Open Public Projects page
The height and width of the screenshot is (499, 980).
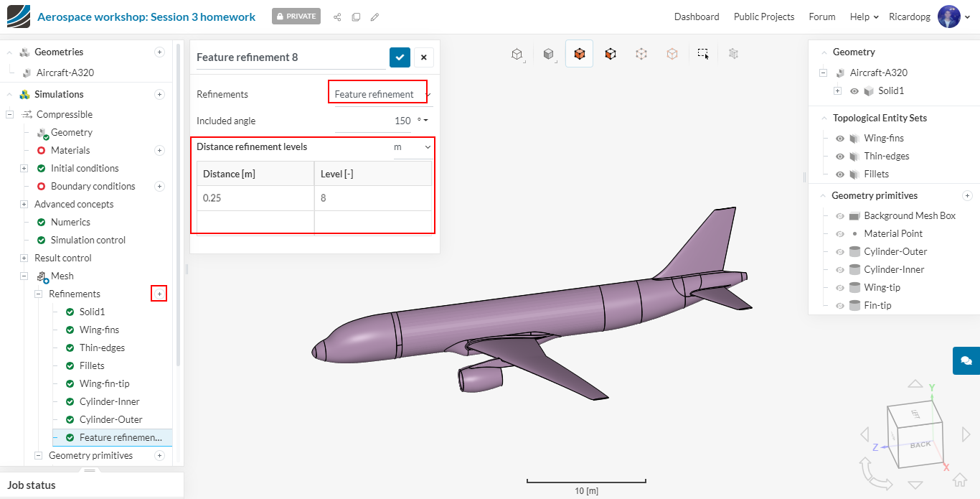pyautogui.click(x=764, y=17)
